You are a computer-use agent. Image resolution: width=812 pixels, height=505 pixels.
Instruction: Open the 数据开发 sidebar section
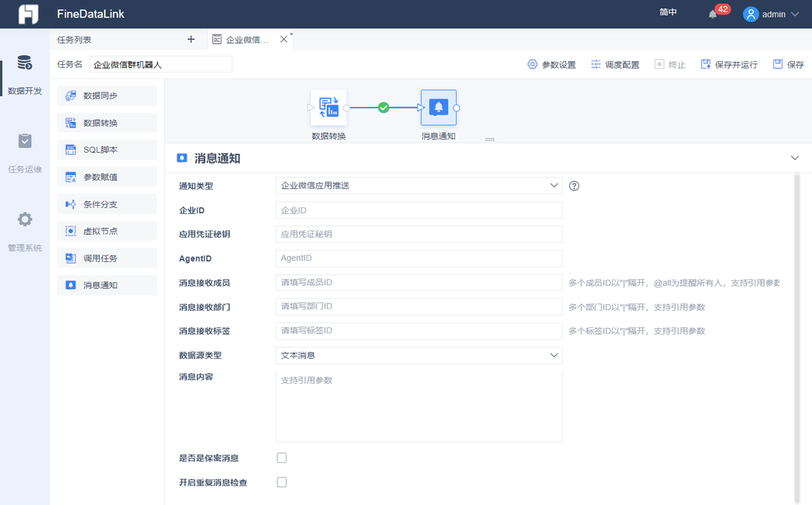pyautogui.click(x=25, y=75)
